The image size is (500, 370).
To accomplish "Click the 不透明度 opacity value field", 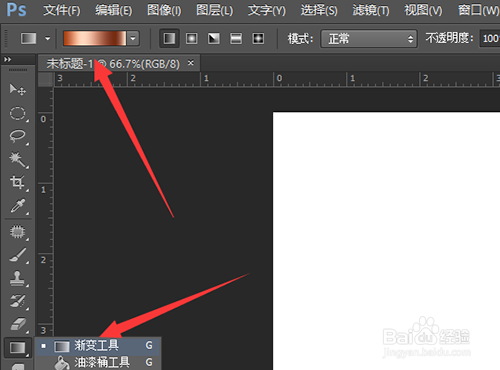I will pos(490,39).
